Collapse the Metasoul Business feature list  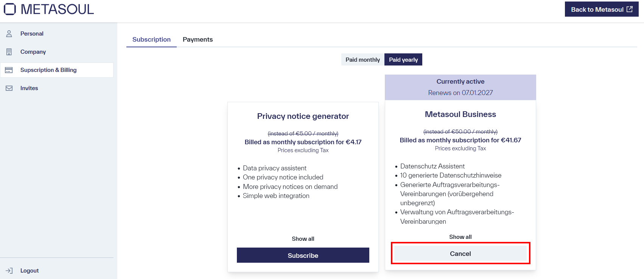coord(460,237)
